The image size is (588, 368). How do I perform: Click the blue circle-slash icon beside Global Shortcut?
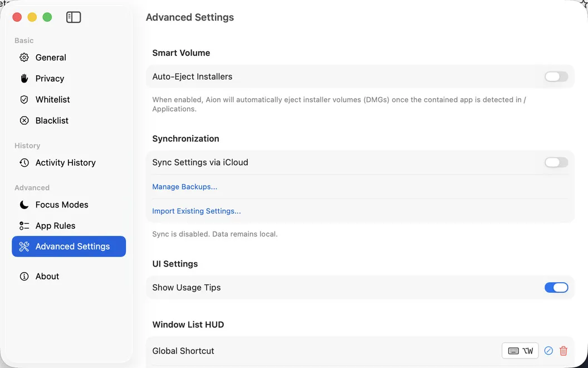click(548, 351)
